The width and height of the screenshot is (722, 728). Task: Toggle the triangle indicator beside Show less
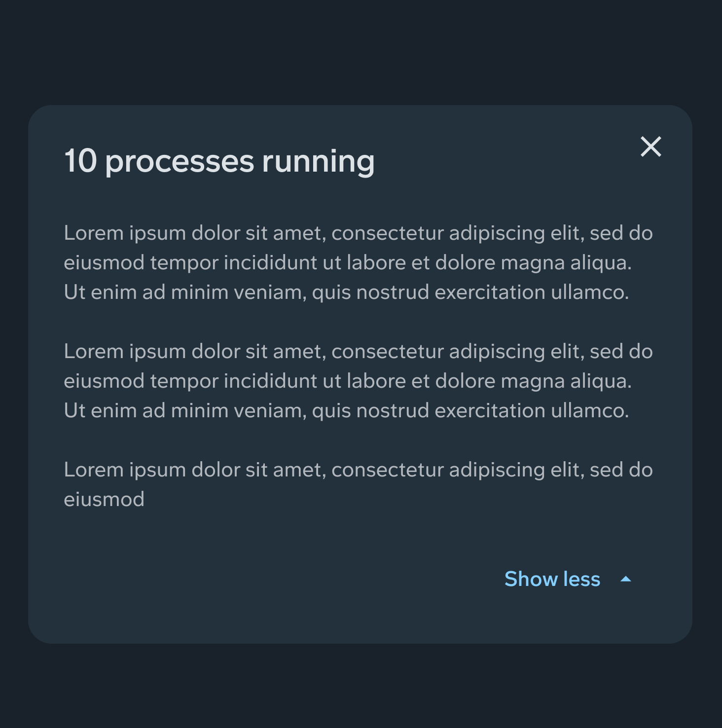625,580
